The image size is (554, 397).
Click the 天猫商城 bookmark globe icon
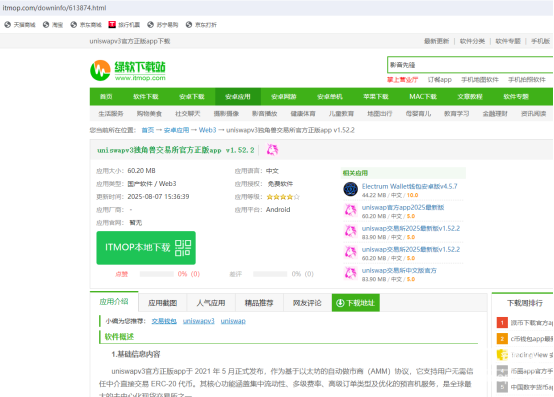7,24
